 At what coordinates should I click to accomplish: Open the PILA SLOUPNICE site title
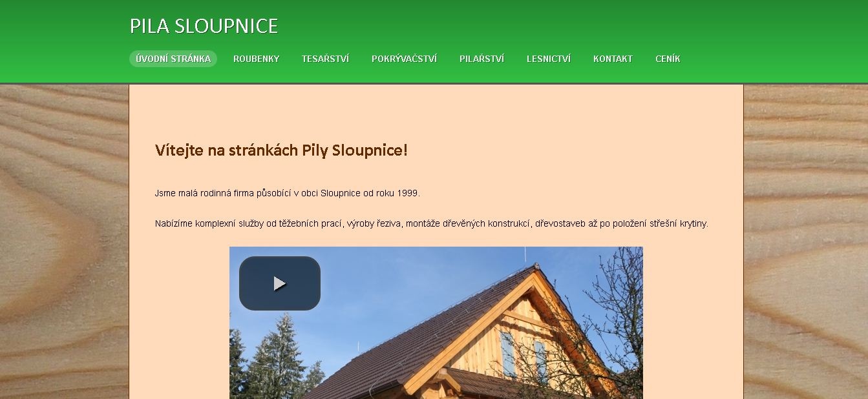204,26
